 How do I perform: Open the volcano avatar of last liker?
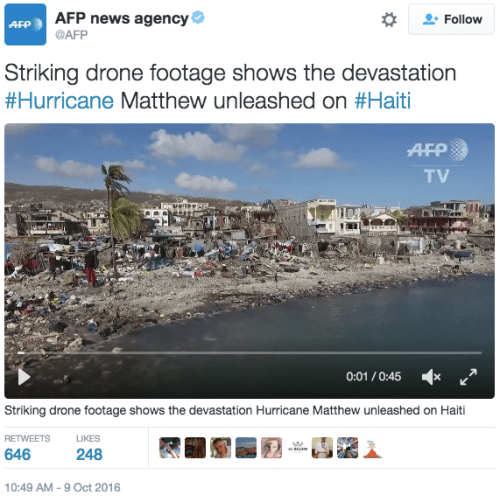point(373,448)
